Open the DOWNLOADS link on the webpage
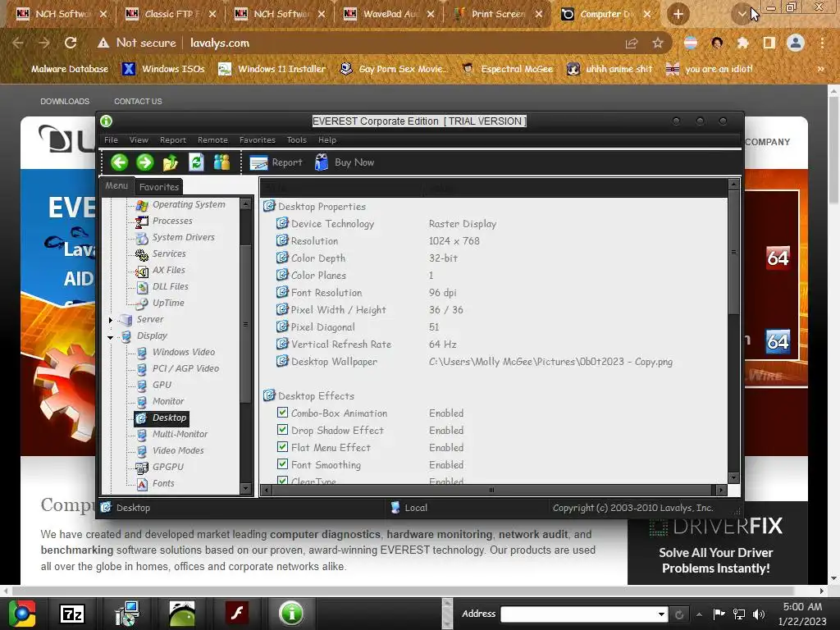 pyautogui.click(x=65, y=101)
